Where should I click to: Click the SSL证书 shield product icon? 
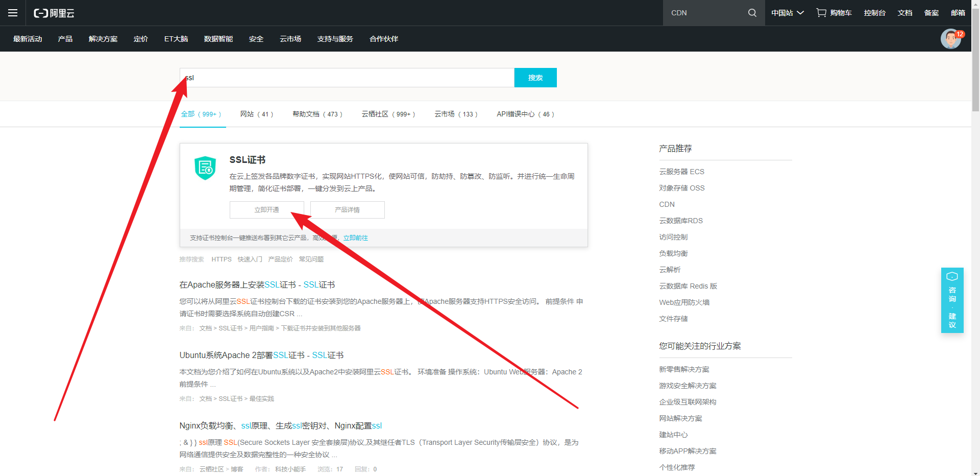[x=205, y=168]
